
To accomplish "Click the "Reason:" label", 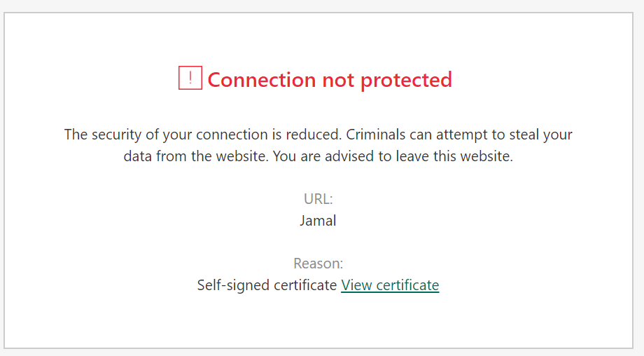I will click(x=318, y=263).
